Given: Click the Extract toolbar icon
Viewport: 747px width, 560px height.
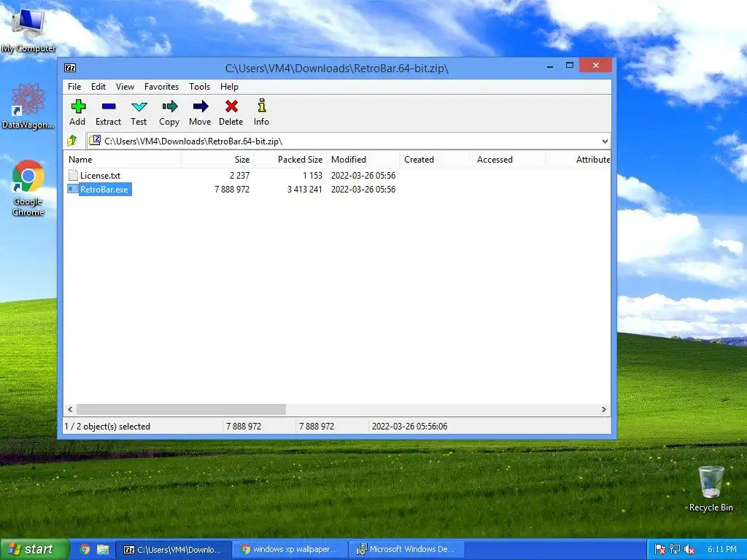Looking at the screenshot, I should pyautogui.click(x=108, y=106).
